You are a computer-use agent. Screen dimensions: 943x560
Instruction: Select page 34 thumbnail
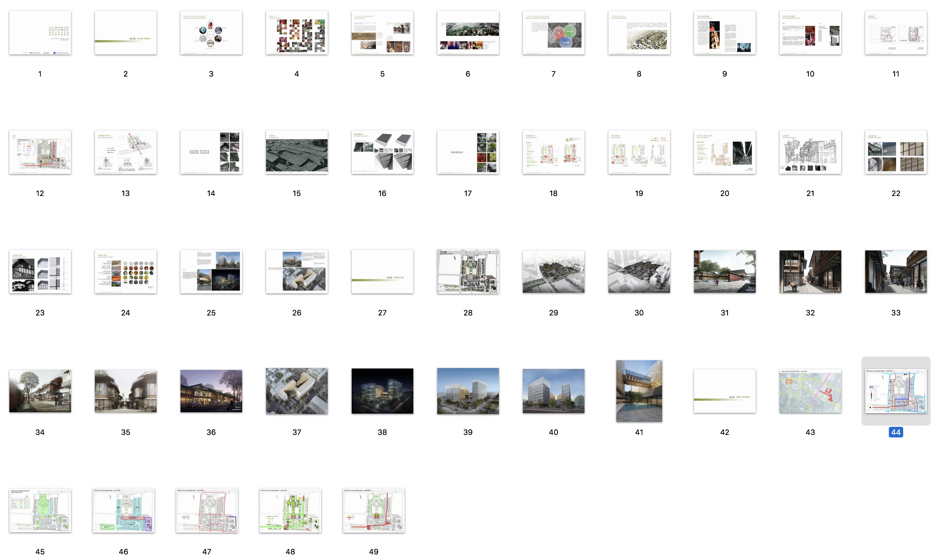[40, 391]
